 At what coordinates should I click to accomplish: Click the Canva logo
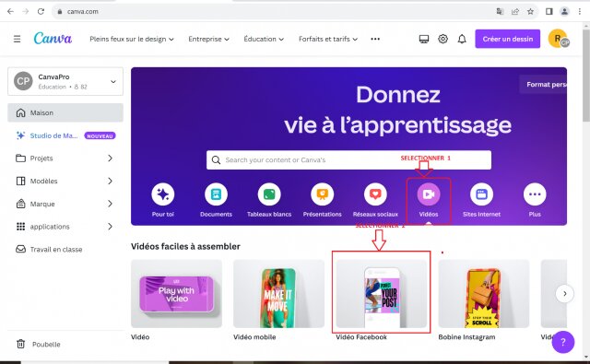click(x=53, y=39)
